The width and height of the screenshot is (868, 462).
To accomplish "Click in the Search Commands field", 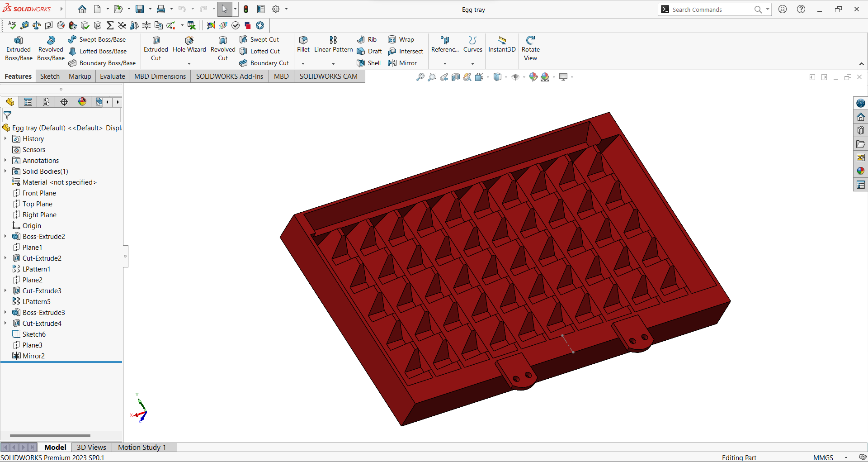I will 710,10.
